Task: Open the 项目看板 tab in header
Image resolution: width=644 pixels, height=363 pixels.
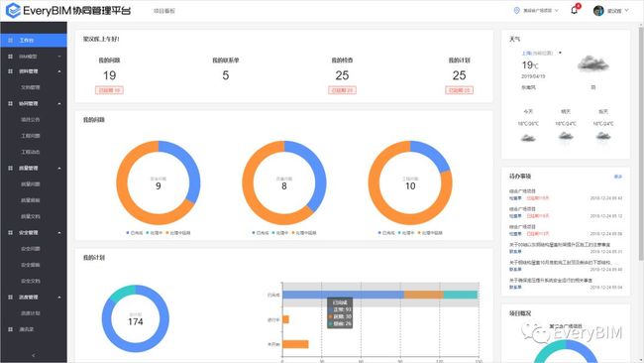Action: (164, 11)
